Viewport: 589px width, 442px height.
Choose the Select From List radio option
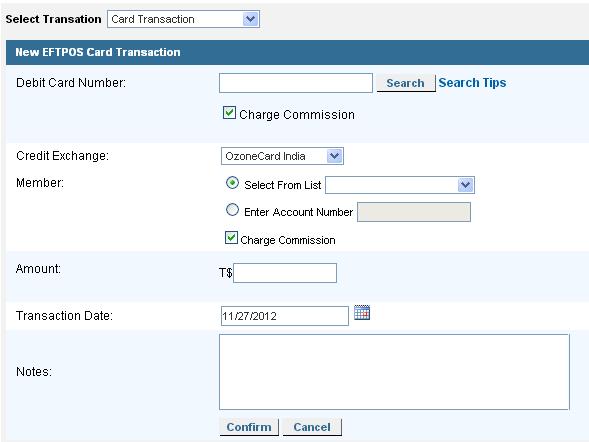click(232, 183)
